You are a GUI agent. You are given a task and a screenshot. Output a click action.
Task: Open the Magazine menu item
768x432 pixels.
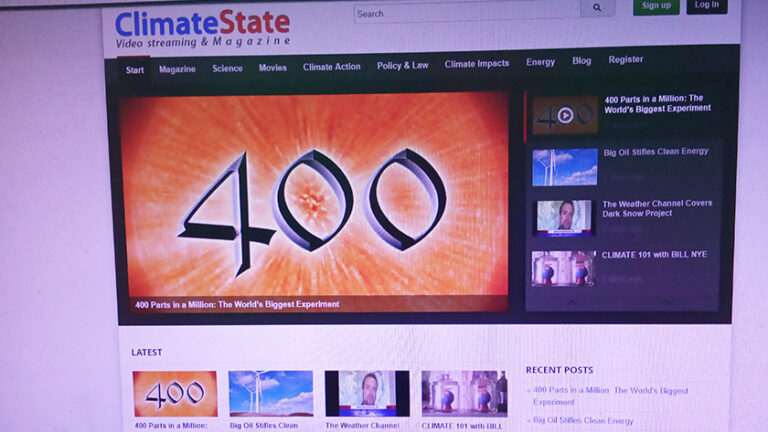point(177,69)
